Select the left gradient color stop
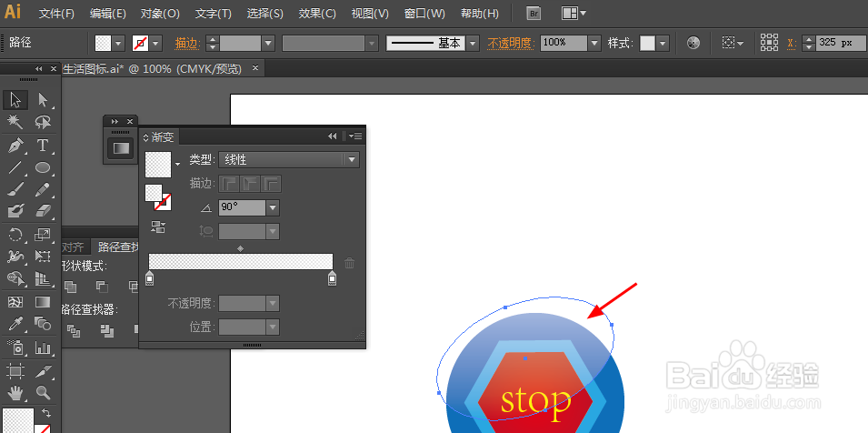 (x=149, y=278)
